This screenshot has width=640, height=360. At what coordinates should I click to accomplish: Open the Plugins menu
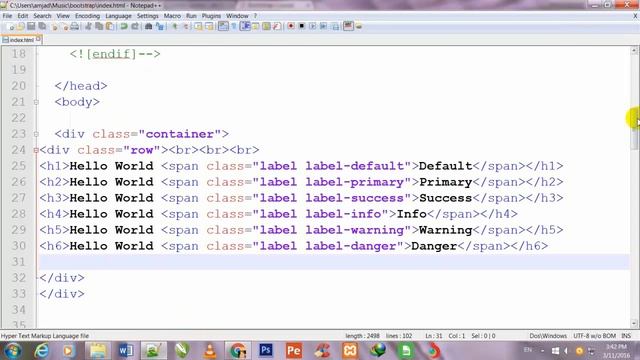click(x=211, y=16)
